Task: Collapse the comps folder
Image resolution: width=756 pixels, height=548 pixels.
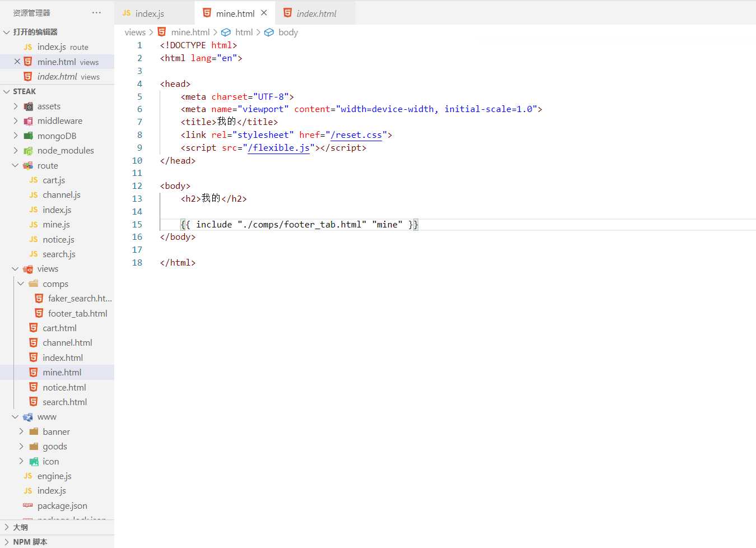Action: (21, 284)
